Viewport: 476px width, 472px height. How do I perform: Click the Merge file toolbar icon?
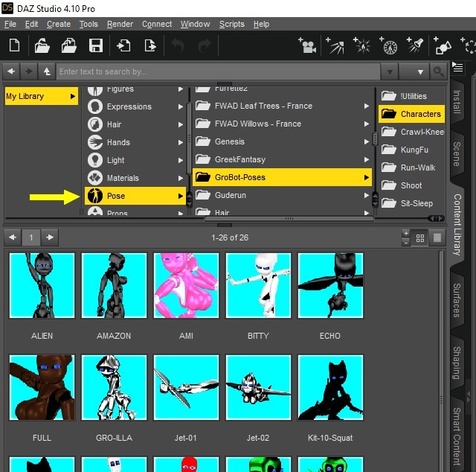pos(69,45)
